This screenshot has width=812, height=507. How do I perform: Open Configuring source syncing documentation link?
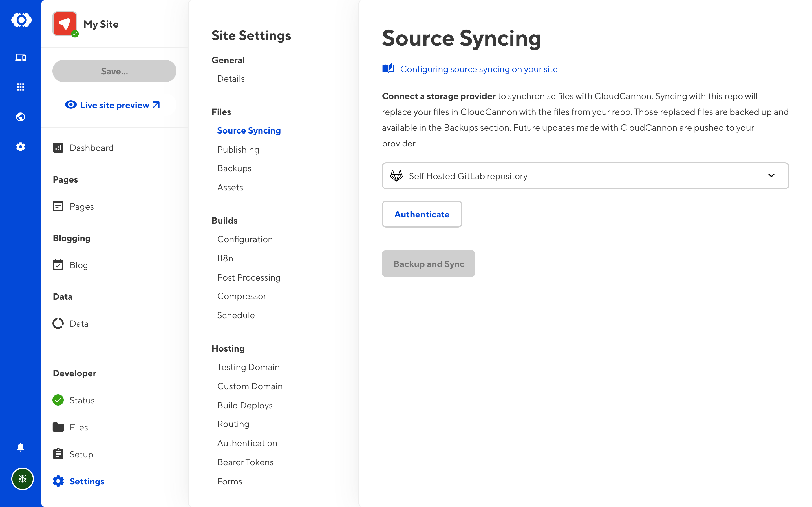[x=478, y=69]
